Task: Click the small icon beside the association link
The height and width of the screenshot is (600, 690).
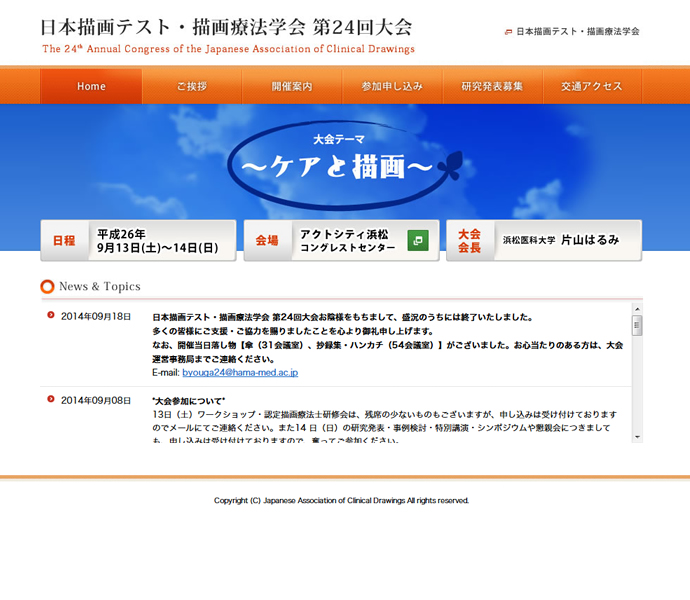Action: coord(508,32)
